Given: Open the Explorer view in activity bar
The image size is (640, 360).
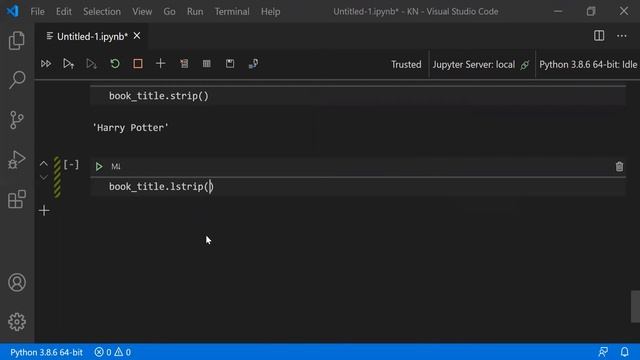Looking at the screenshot, I should click(17, 40).
